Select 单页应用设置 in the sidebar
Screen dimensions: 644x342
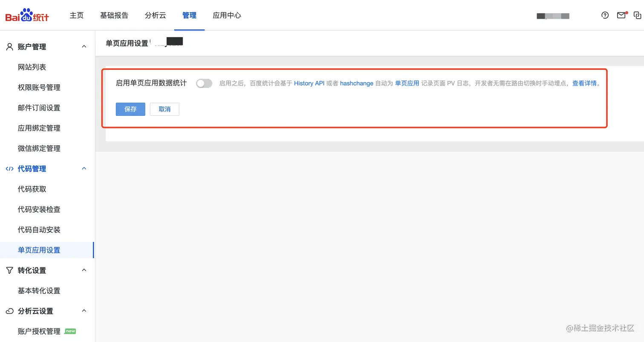pos(39,250)
